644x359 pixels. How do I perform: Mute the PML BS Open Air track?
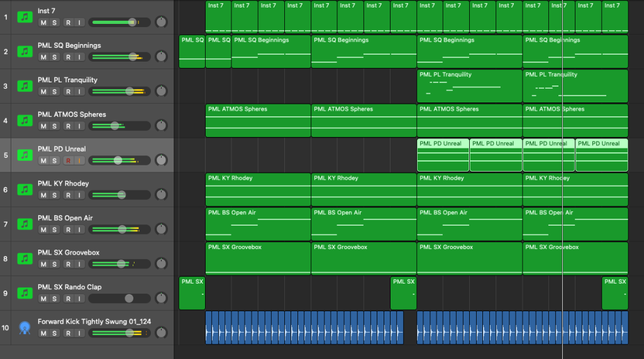click(43, 229)
